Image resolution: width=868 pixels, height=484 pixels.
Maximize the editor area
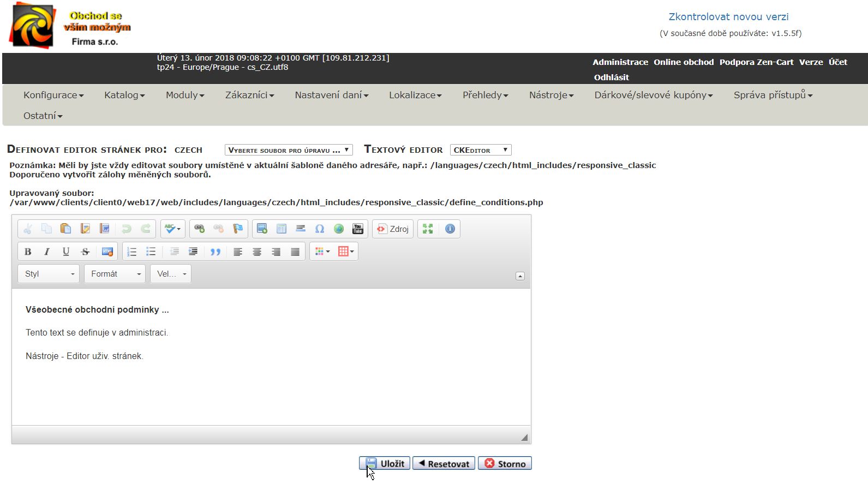coord(428,229)
